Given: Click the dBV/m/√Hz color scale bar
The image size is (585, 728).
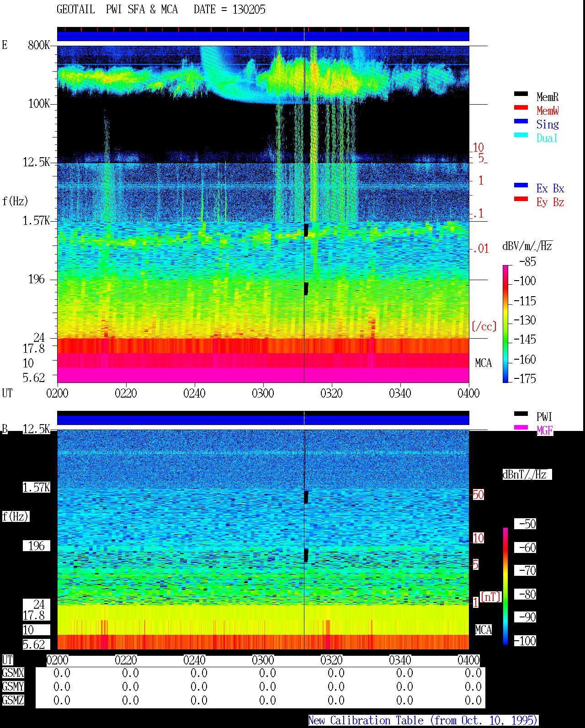Looking at the screenshot, I should 505,324.
